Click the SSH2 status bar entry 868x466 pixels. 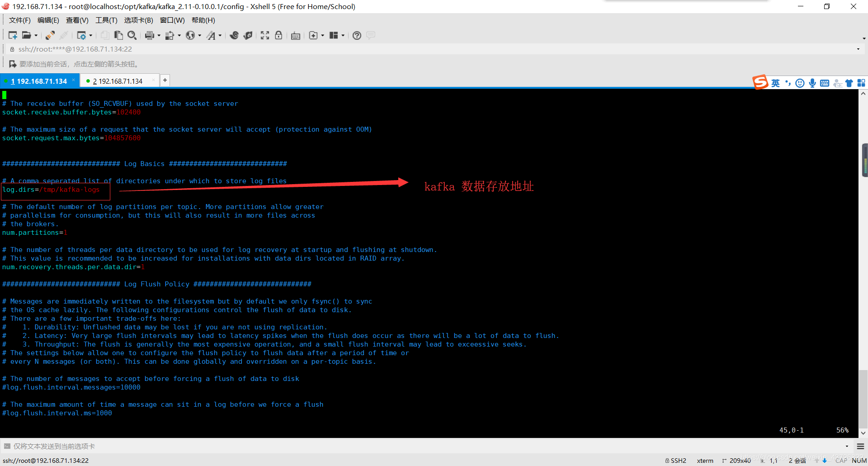click(676, 461)
